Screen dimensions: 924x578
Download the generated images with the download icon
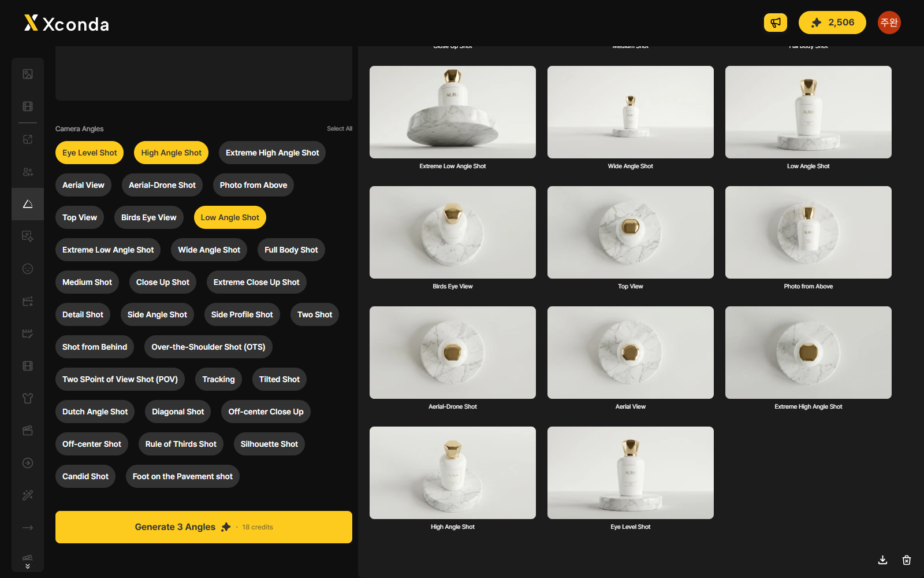[882, 560]
